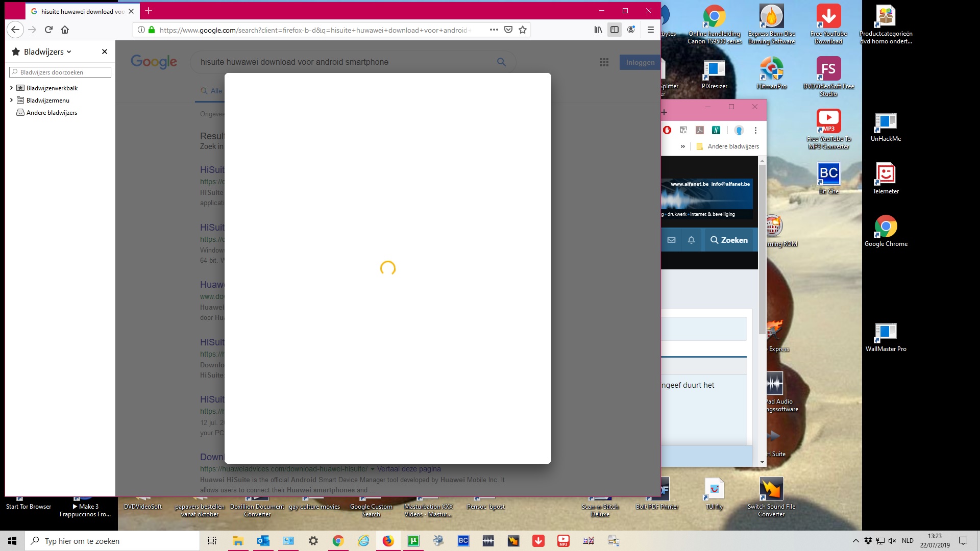Open a new tab with plus button
The height and width of the screenshot is (551, 980).
149,11
